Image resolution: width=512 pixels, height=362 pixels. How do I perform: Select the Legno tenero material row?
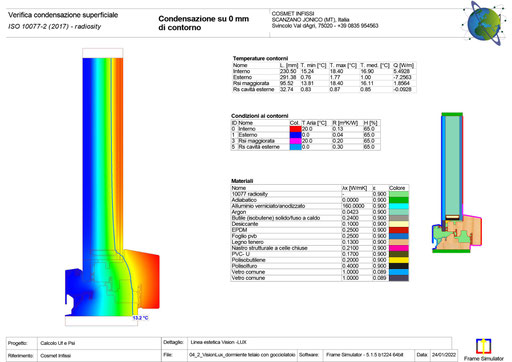320,242
